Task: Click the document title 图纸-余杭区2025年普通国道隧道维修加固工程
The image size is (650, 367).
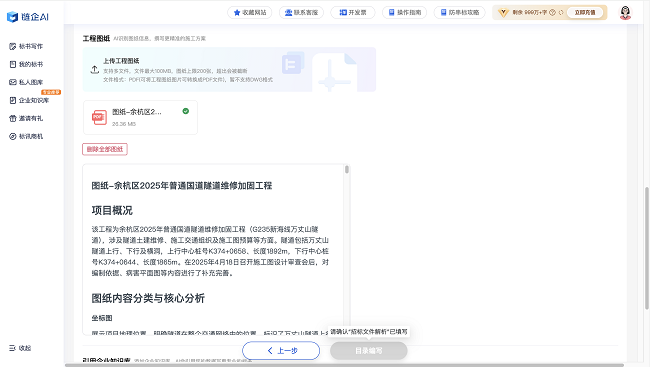Action: [182, 186]
